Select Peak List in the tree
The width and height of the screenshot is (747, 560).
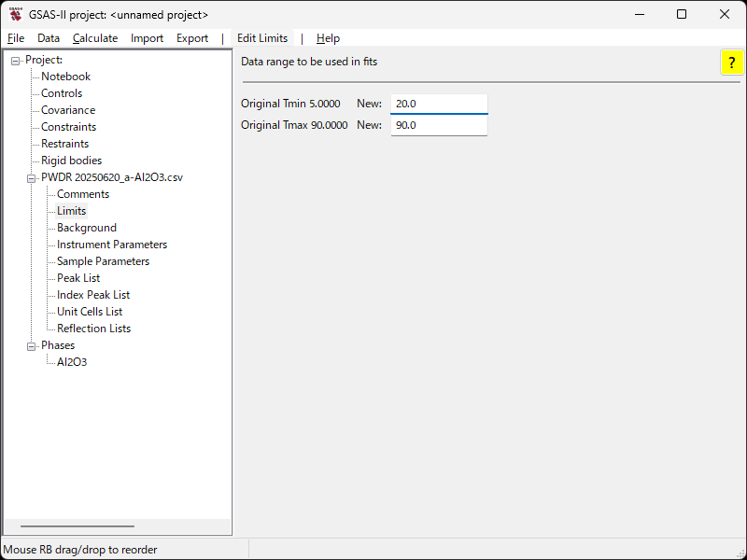coord(78,278)
